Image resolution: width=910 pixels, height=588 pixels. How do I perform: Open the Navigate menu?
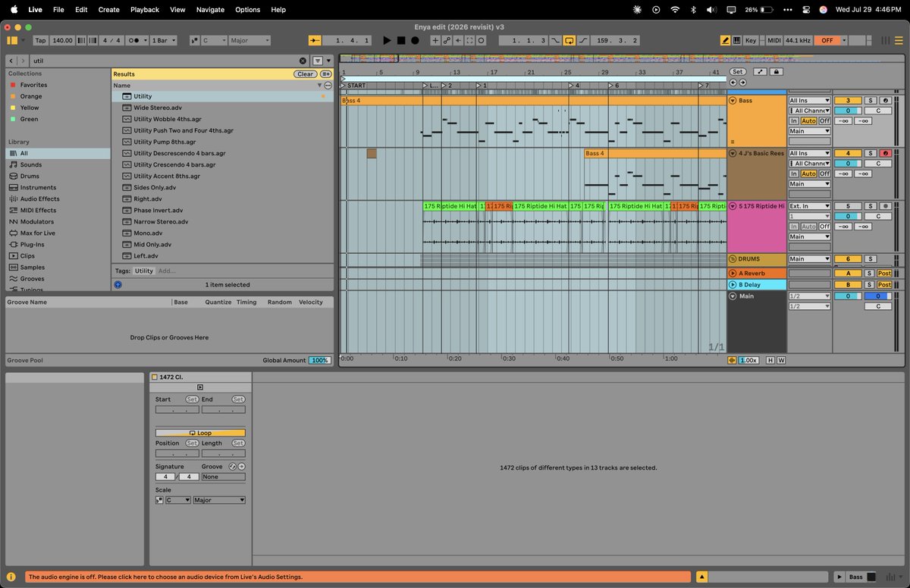coord(210,9)
